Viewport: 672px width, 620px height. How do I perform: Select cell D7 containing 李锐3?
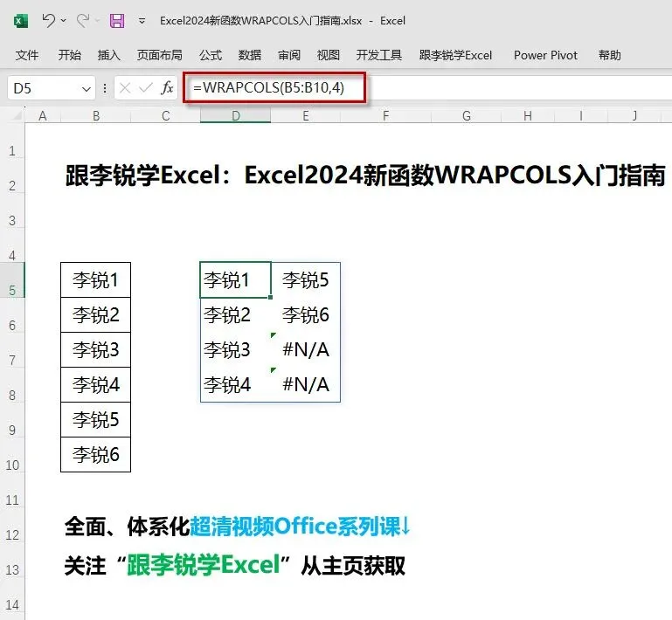[235, 350]
